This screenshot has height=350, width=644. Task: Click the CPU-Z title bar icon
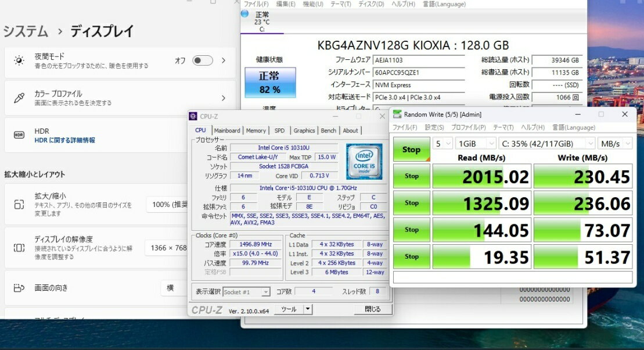click(193, 116)
